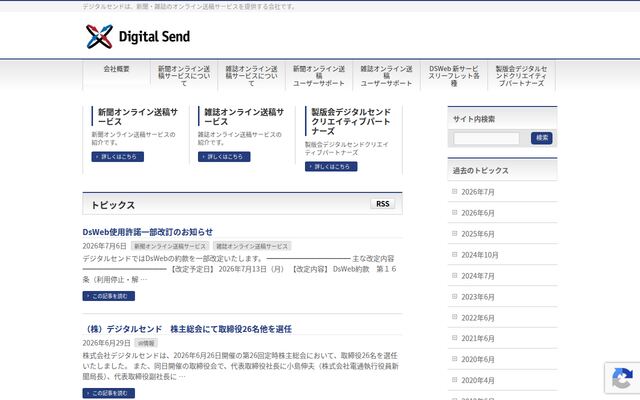The image size is (640, 400).
Task: Focus the サイト内検索 input field
Action: pos(487,138)
